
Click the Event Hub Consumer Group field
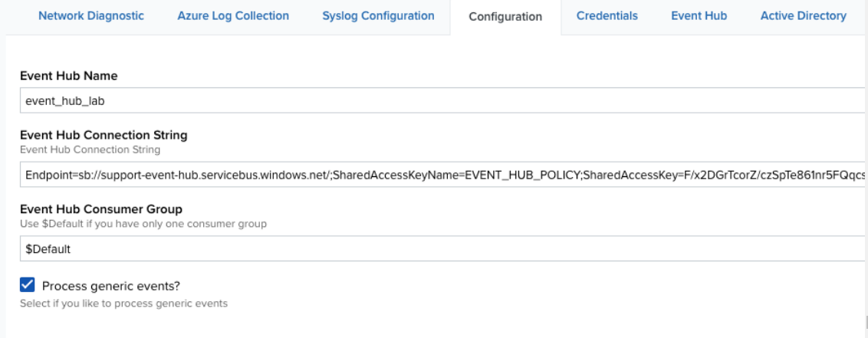click(x=443, y=249)
